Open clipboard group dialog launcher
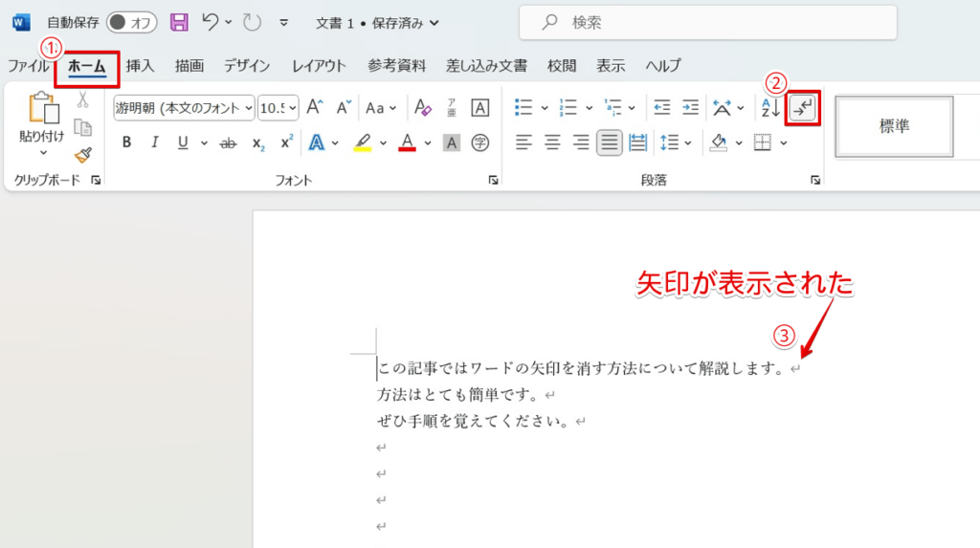980x548 pixels. pyautogui.click(x=96, y=180)
